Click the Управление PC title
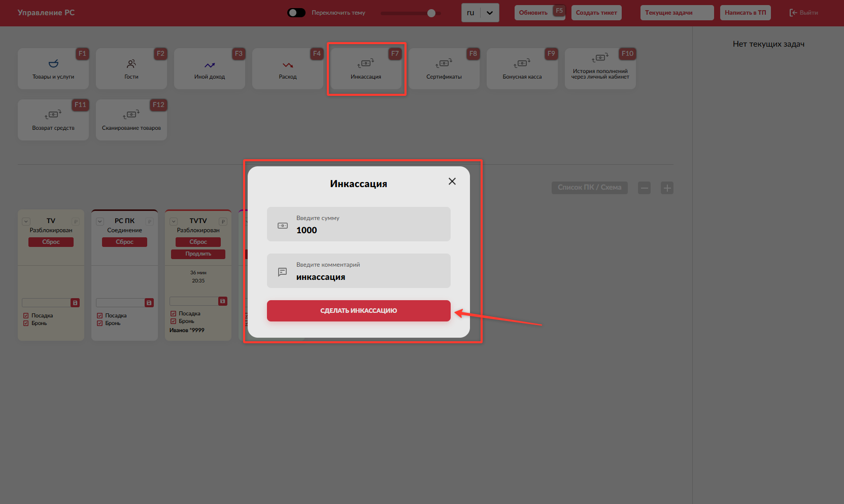Image resolution: width=844 pixels, height=504 pixels. coord(46,13)
